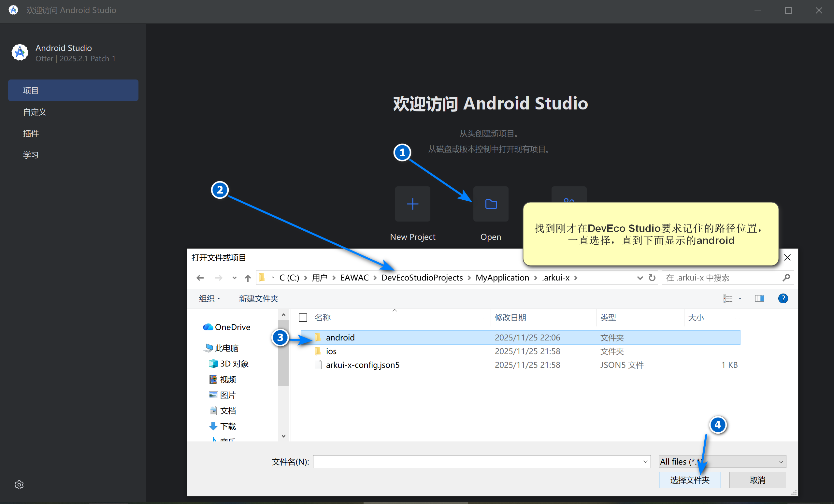Toggle the preview pane icon
The height and width of the screenshot is (504, 834).
click(759, 298)
